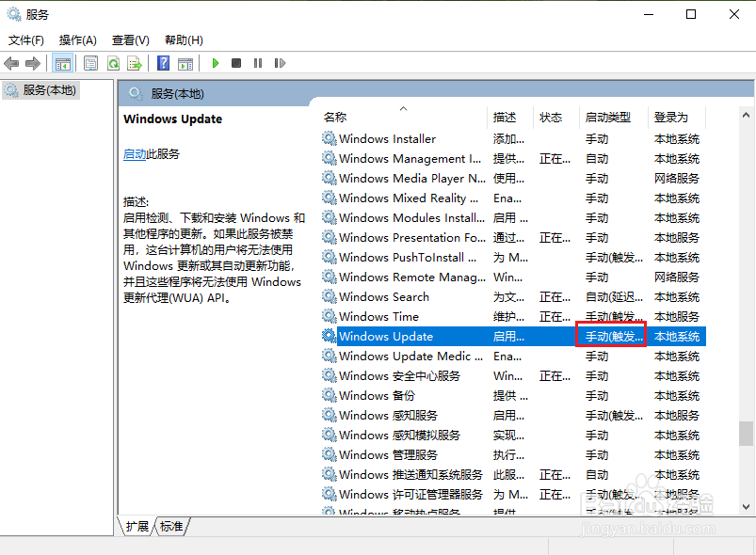Select 服务(本地) in the left tree
The width and height of the screenshot is (756, 555).
click(x=41, y=90)
